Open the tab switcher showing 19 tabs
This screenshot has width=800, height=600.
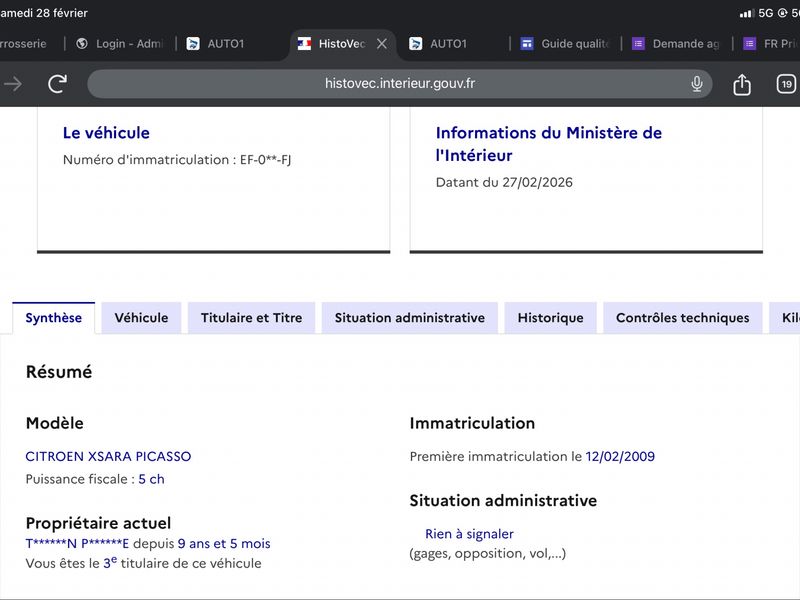click(786, 84)
